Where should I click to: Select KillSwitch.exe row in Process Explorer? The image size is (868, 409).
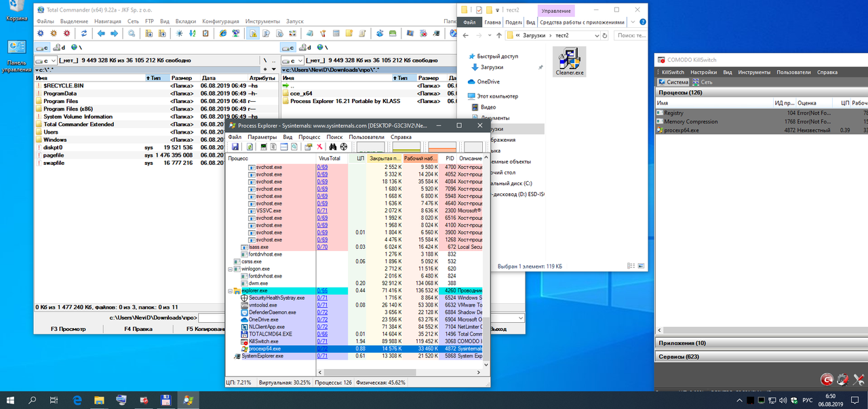point(355,341)
